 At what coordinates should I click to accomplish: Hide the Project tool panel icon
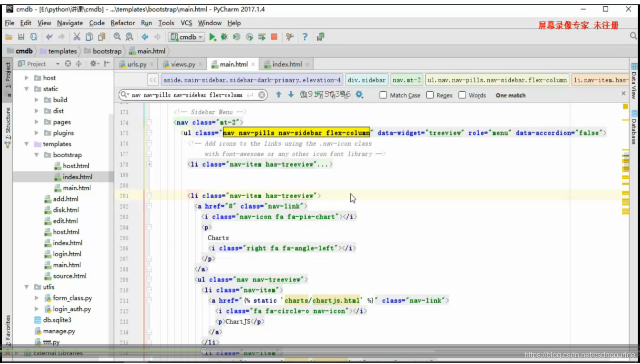click(x=107, y=64)
